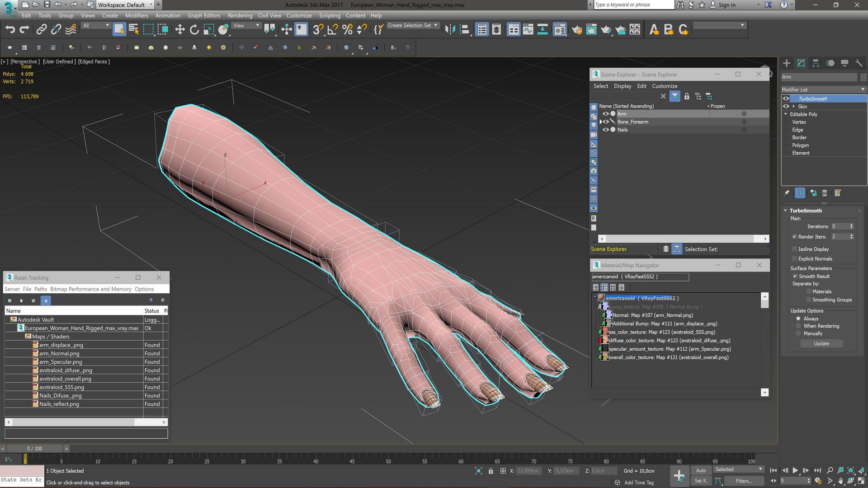Enable Separate by Smoothing Groups
Image resolution: width=868 pixels, height=488 pixels.
tap(809, 300)
